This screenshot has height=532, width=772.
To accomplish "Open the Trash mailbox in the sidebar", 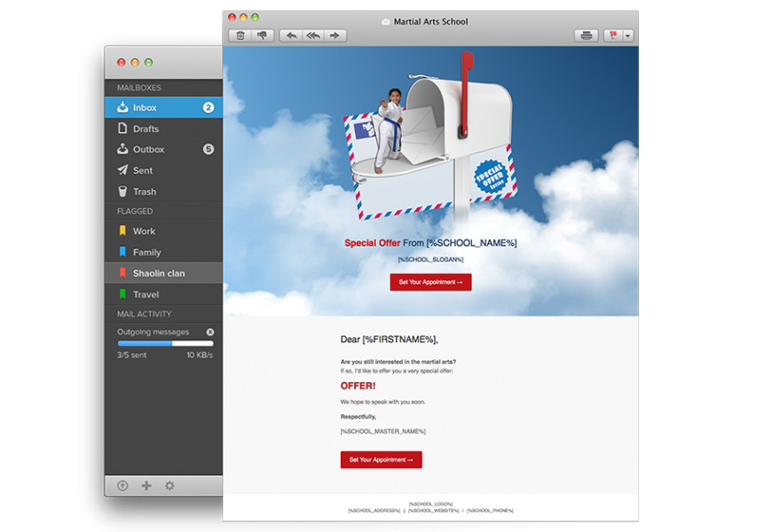I will click(163, 192).
